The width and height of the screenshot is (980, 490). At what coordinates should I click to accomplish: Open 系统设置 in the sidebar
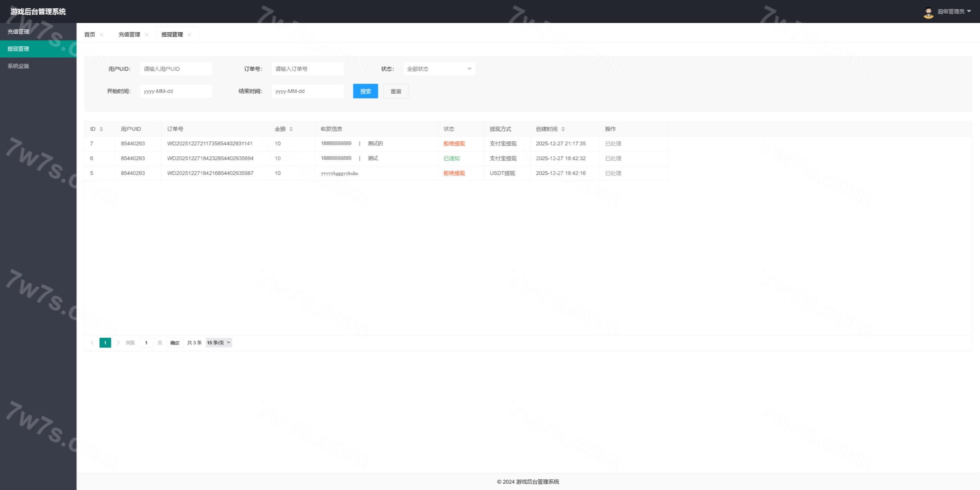click(18, 66)
